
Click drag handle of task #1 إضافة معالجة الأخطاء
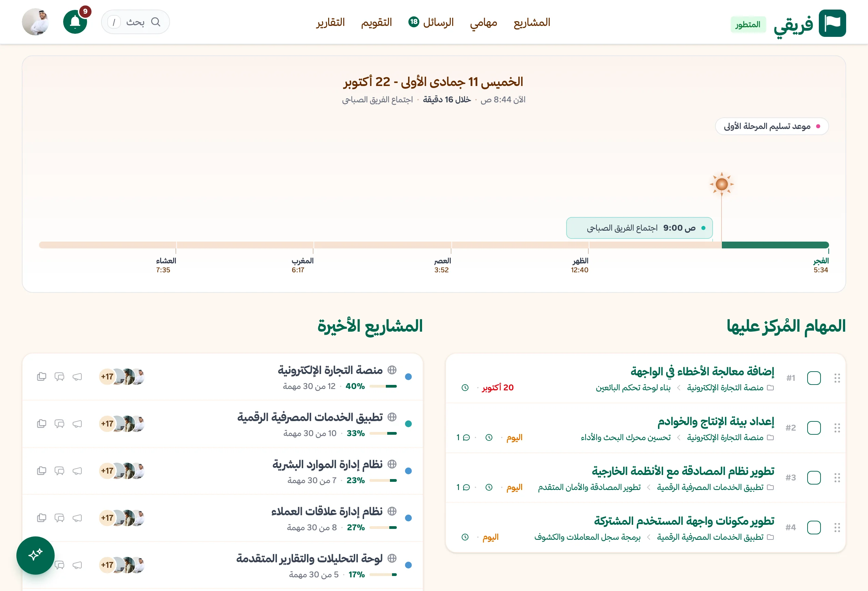click(837, 378)
